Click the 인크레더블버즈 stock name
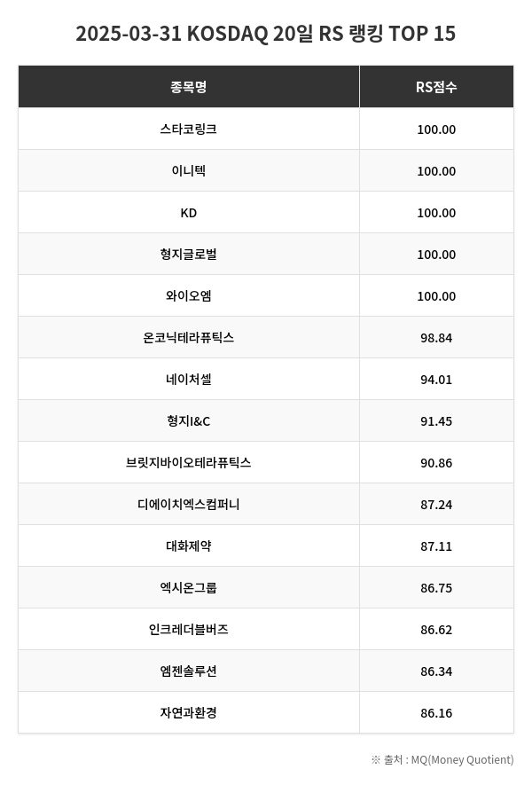Image resolution: width=532 pixels, height=785 pixels. tap(188, 630)
